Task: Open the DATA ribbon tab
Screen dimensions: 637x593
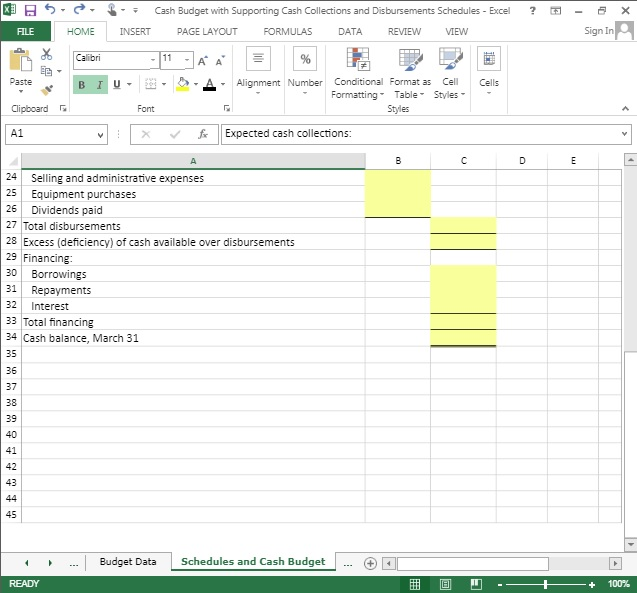Action: click(350, 32)
